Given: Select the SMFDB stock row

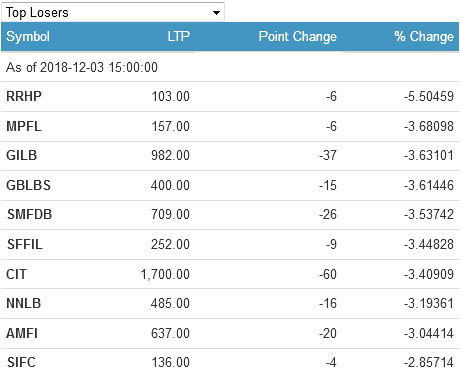Looking at the screenshot, I should 230,215.
